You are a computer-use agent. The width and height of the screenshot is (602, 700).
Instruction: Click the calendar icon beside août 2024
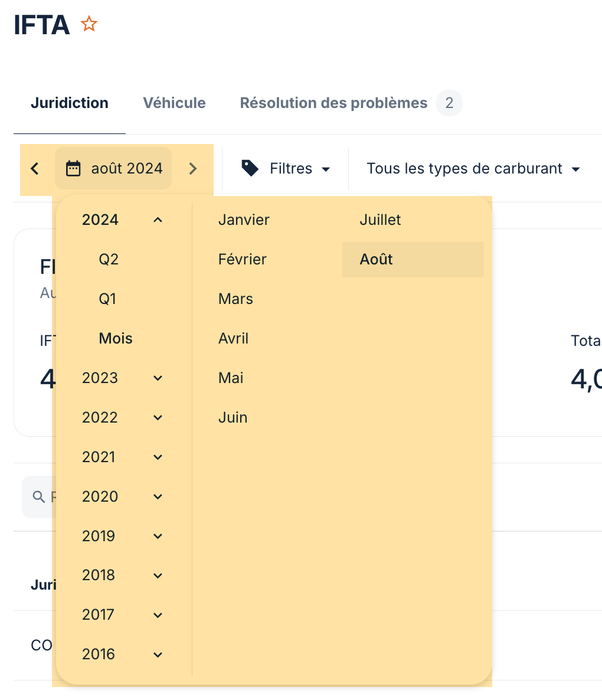tap(73, 169)
